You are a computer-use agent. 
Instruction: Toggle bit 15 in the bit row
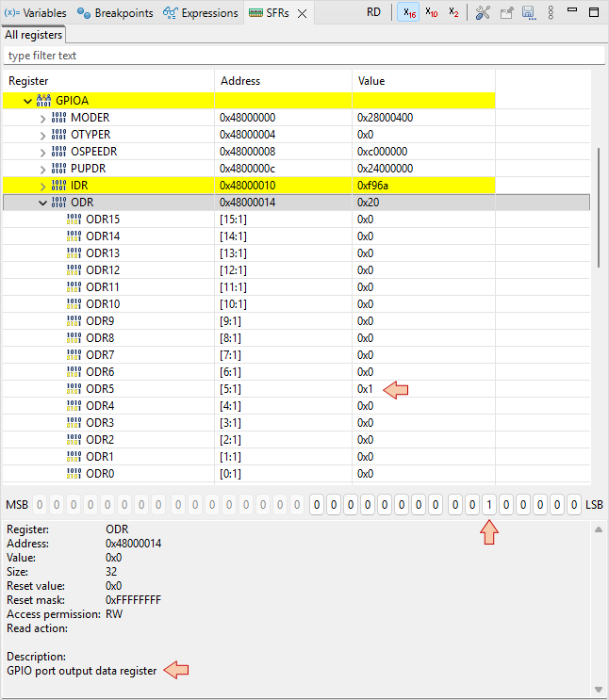[x=319, y=505]
